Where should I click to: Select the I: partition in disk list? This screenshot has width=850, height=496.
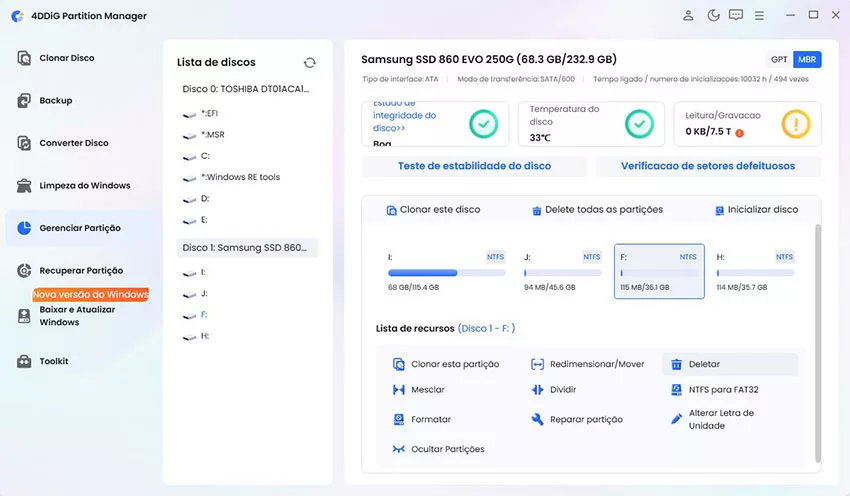coord(195,272)
